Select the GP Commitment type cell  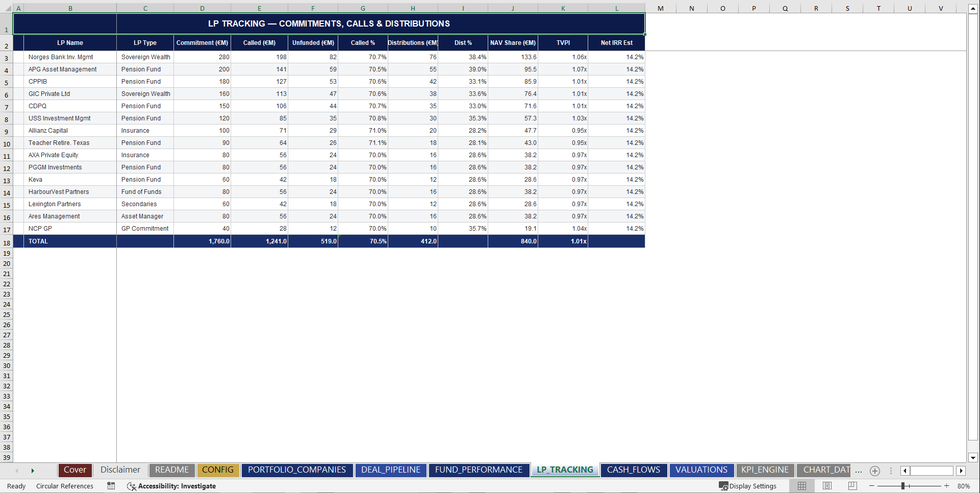[145, 229]
